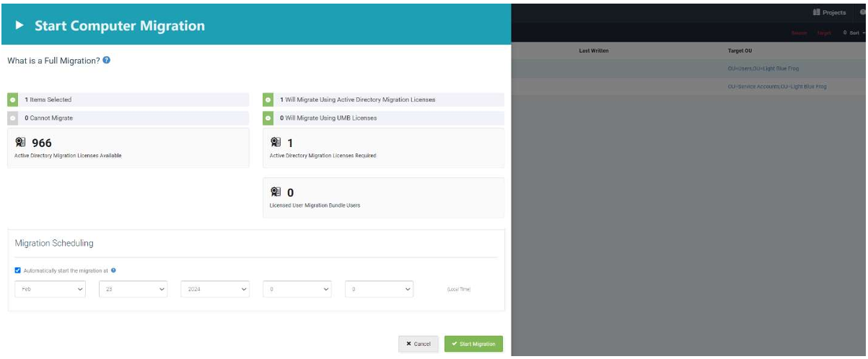Uncheck 'Automatically start the migration at' checkbox

point(18,270)
